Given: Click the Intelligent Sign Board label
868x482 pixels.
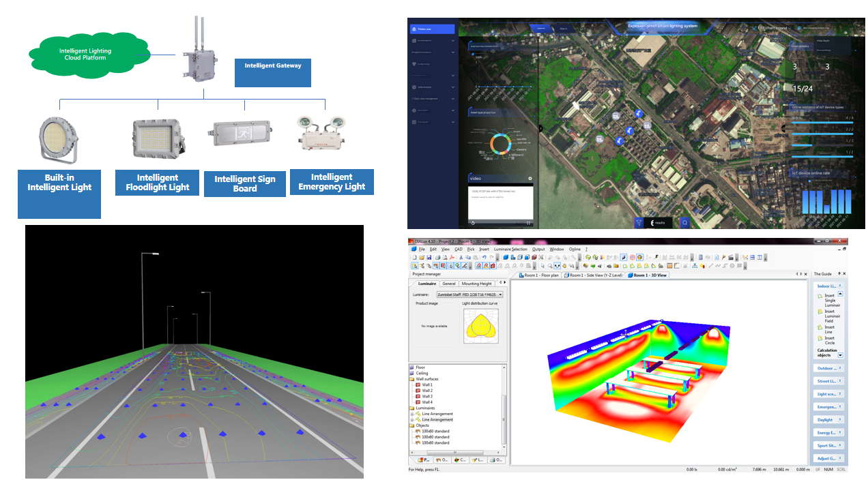Looking at the screenshot, I should pos(245,184).
